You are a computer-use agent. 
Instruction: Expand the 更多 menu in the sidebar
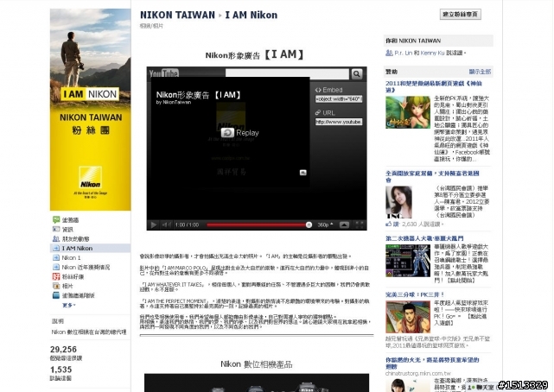69,305
